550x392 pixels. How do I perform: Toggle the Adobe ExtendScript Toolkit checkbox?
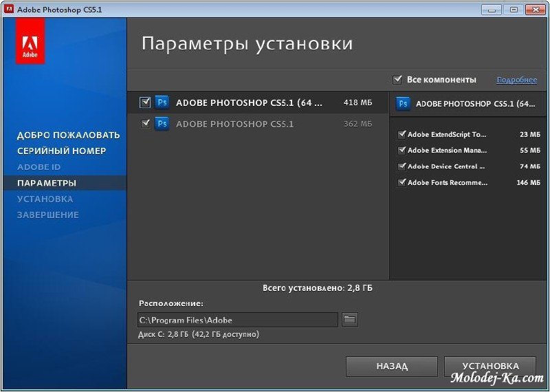point(402,134)
